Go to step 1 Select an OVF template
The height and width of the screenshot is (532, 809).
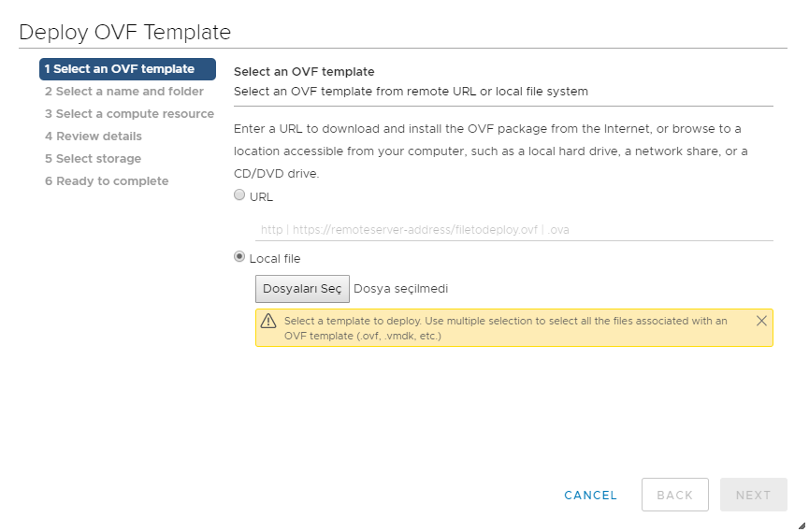127,69
